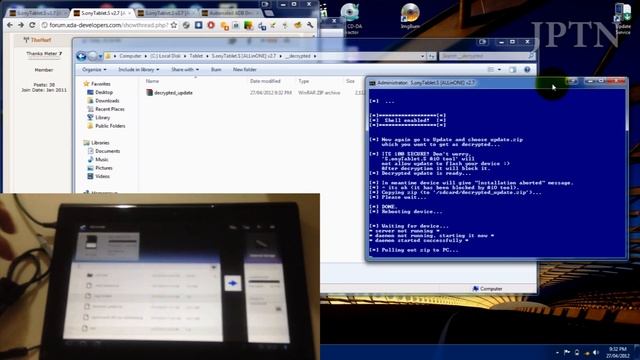Go back in the Explorer window
Image resolution: width=640 pixels, height=360 pixels.
81,56
